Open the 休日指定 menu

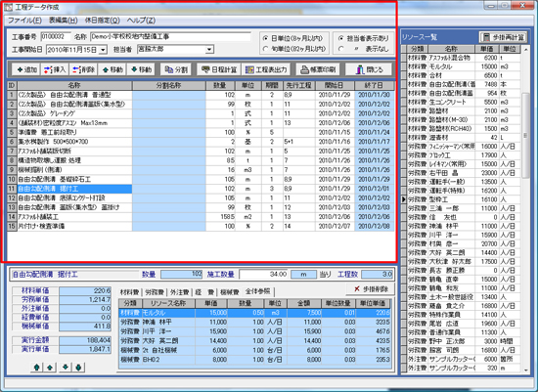(103, 21)
